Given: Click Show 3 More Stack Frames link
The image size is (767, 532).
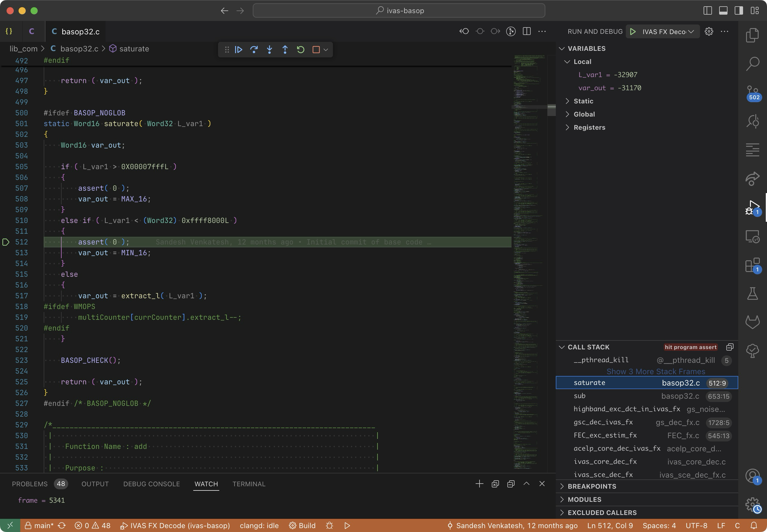Looking at the screenshot, I should click(656, 371).
